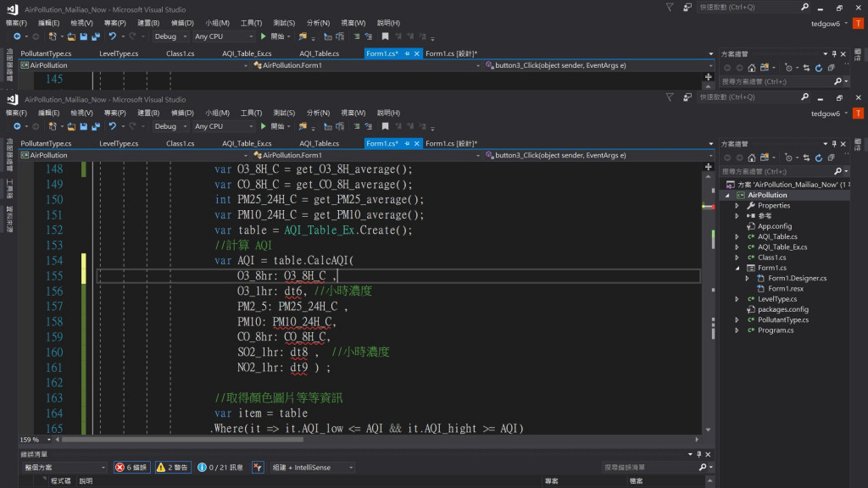
Task: Click bookmark icon in front window toolbar
Action: (x=385, y=126)
